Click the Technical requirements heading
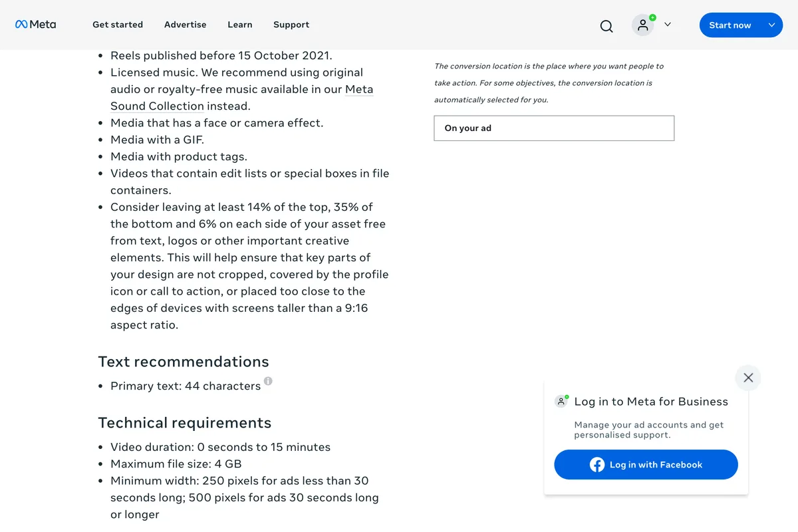 (x=185, y=423)
